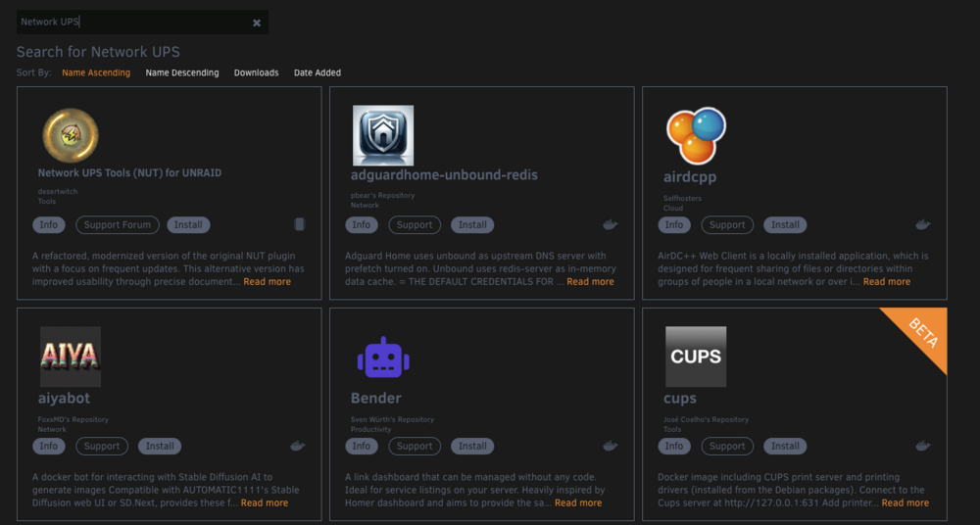Select the docker whale icon on the adguardhome card

(x=610, y=224)
